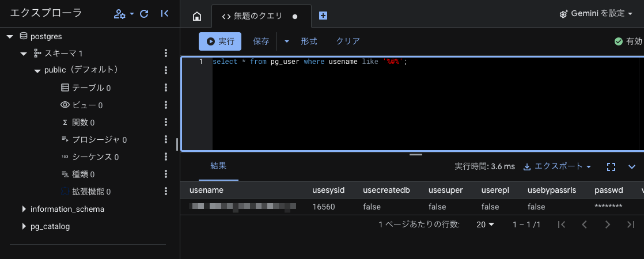Collapse the results panel chevron
Screen dimensions: 644x259
click(x=632, y=167)
